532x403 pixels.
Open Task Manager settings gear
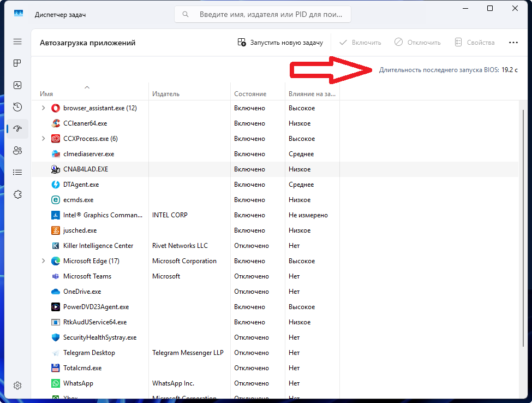click(17, 386)
